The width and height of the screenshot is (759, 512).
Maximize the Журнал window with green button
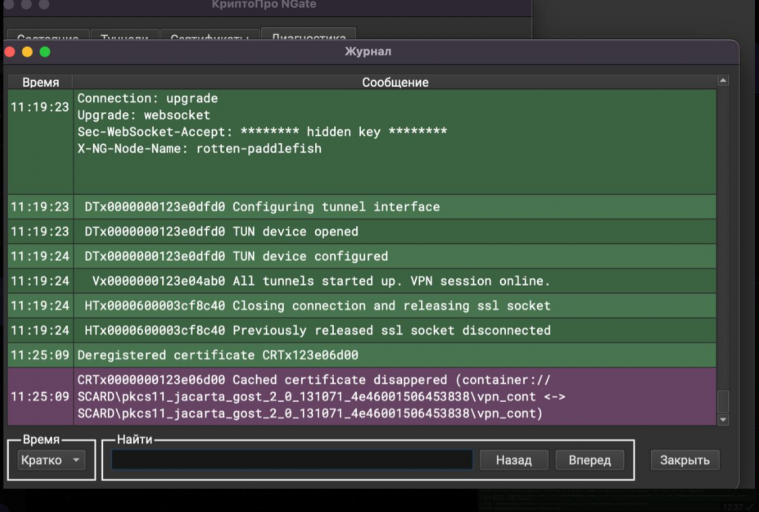tap(45, 52)
